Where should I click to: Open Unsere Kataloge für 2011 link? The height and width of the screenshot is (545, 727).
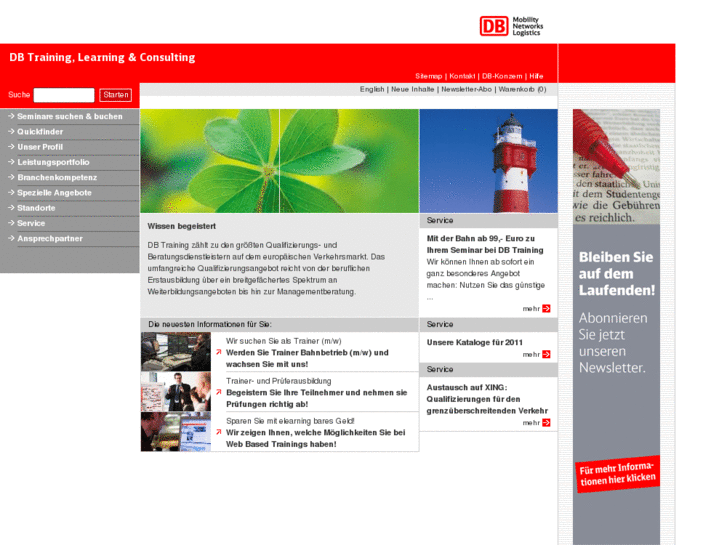point(474,342)
